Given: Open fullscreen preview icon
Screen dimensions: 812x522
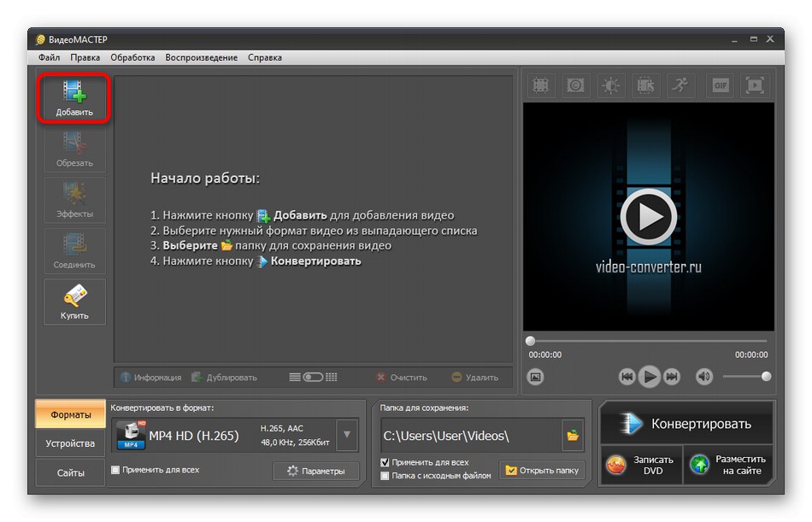Looking at the screenshot, I should coord(755,85).
